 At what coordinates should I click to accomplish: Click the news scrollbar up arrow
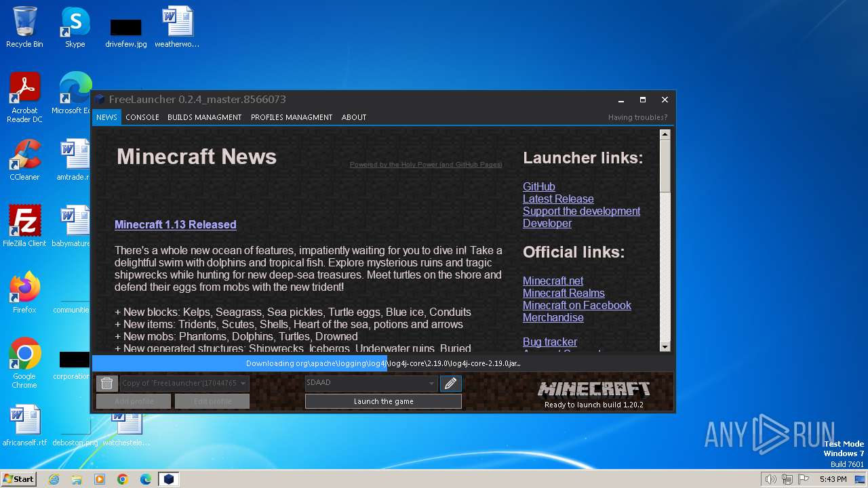tap(665, 134)
